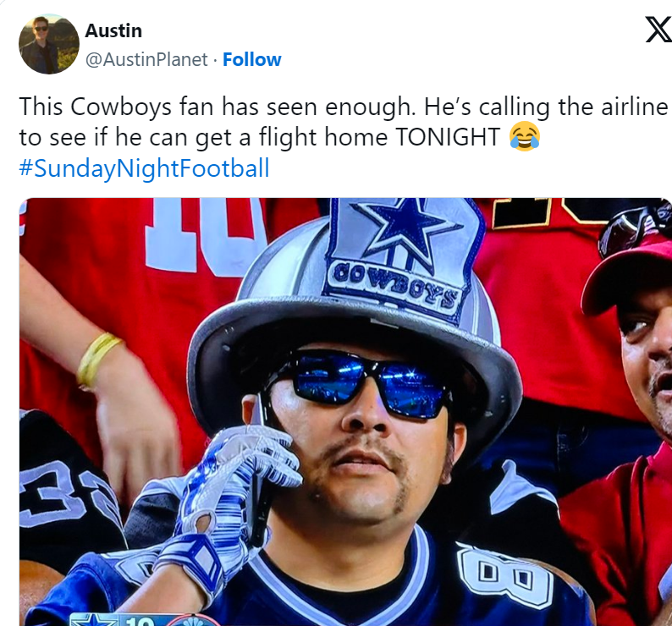This screenshot has height=626, width=672.
Task: Click the display name Austin
Action: pyautogui.click(x=113, y=30)
